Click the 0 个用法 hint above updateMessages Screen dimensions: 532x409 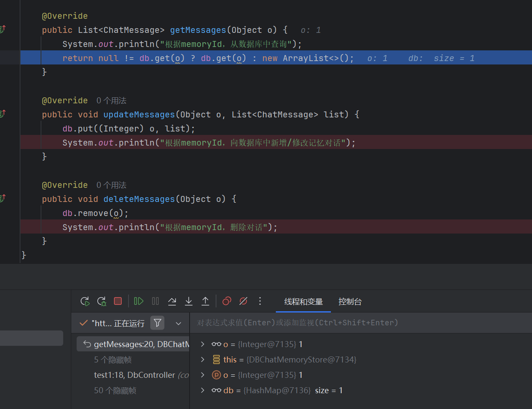(x=111, y=101)
